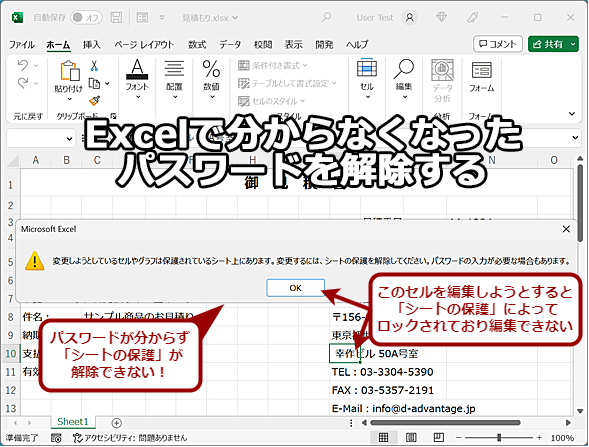Viewport: 589px width, 447px height.
Task: Select the E-Mail info@d-advantage.jp cell
Action: coord(403,408)
